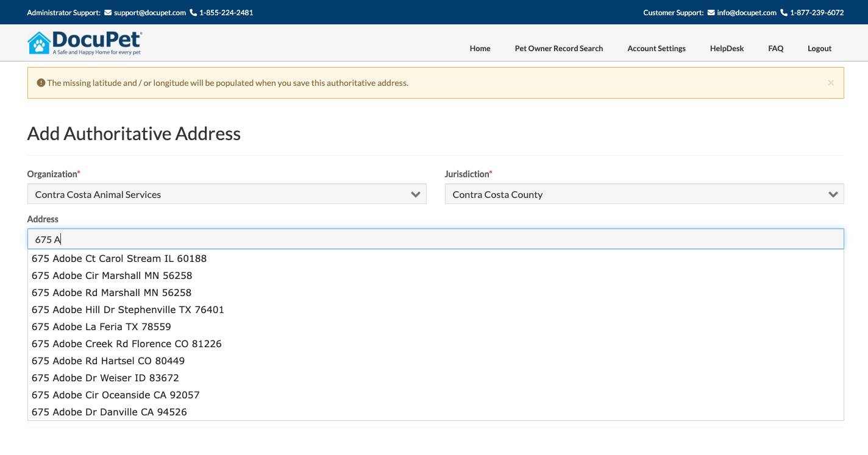Open the Jurisdiction dropdown

pyautogui.click(x=644, y=194)
